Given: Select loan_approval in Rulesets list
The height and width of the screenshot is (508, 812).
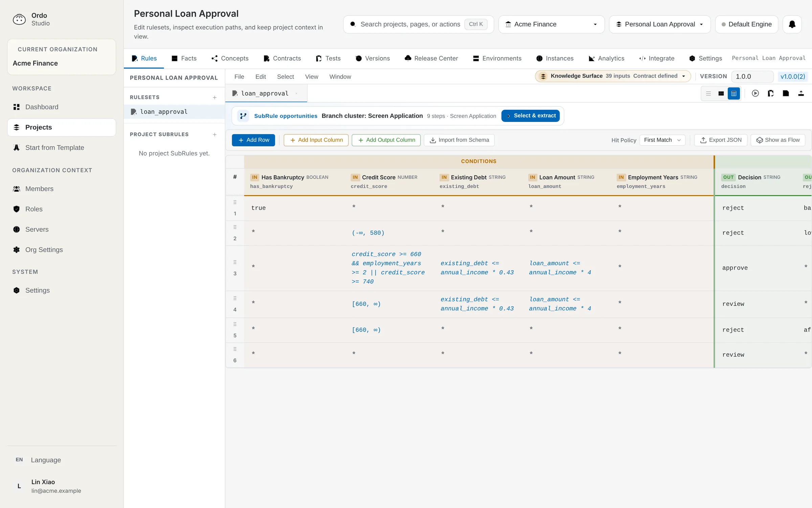Looking at the screenshot, I should pos(174,112).
